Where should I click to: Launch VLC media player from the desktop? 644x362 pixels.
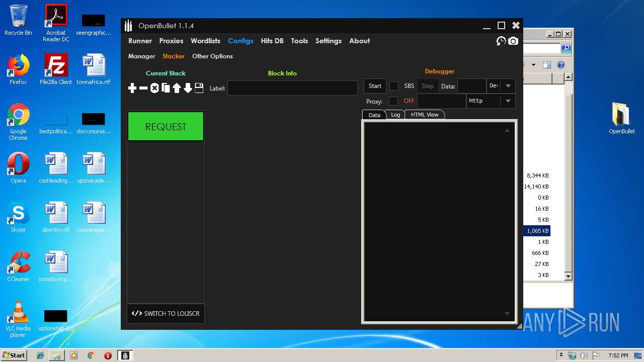pos(18,319)
